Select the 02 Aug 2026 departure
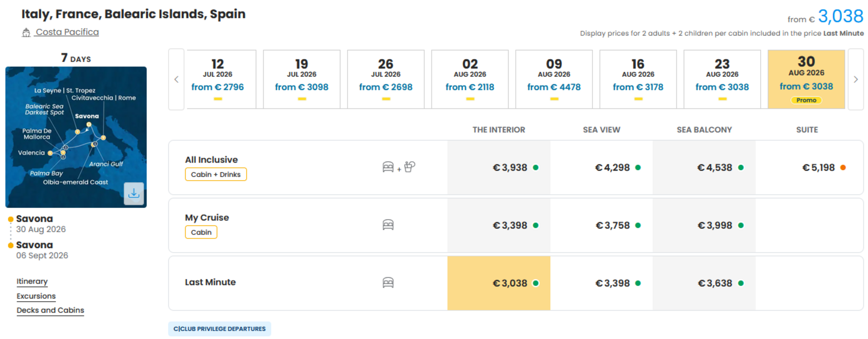The height and width of the screenshot is (339, 868). coord(470,79)
